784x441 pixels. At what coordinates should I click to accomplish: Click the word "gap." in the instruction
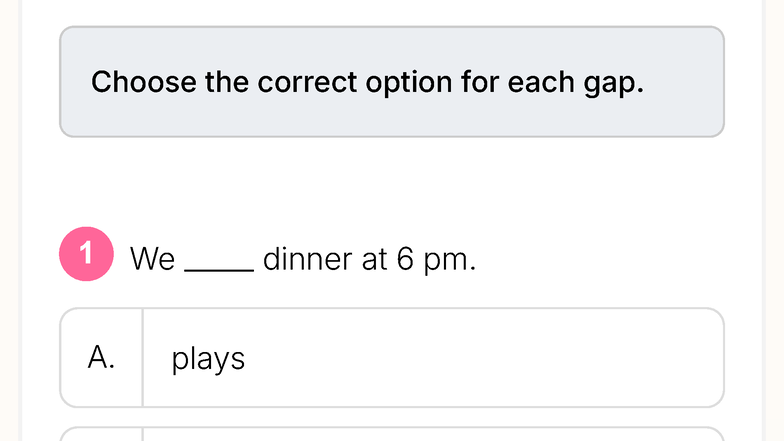point(614,83)
